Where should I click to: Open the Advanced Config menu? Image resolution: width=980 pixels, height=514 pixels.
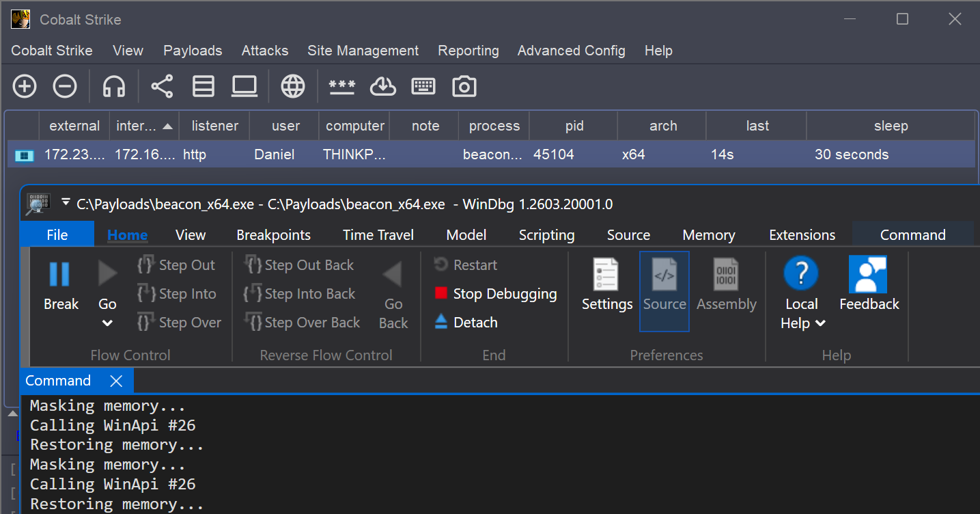pyautogui.click(x=572, y=51)
